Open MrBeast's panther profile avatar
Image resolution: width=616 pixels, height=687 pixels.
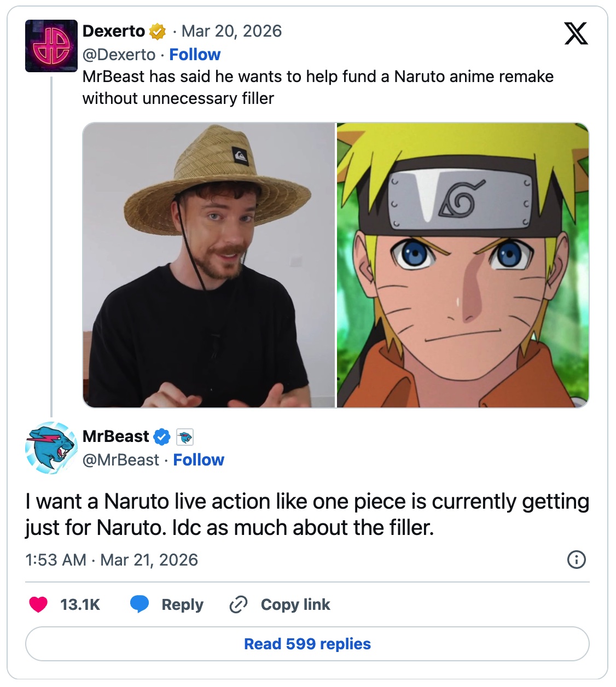51,447
